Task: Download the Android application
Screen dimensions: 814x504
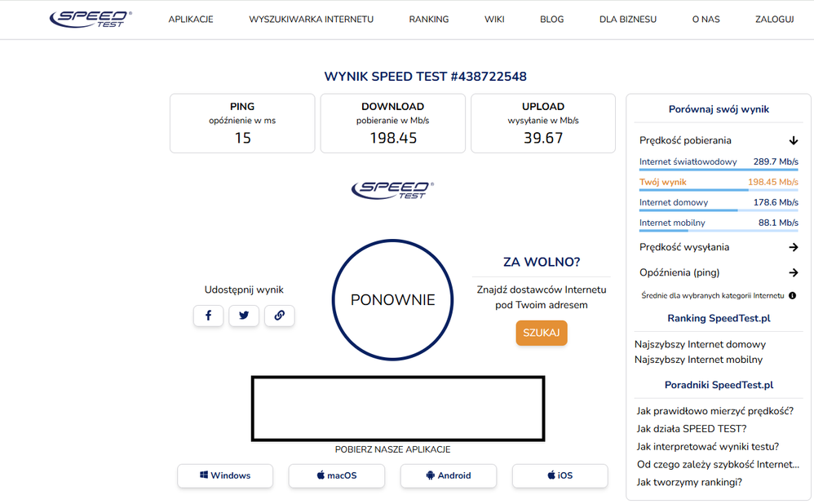Action: point(448,475)
